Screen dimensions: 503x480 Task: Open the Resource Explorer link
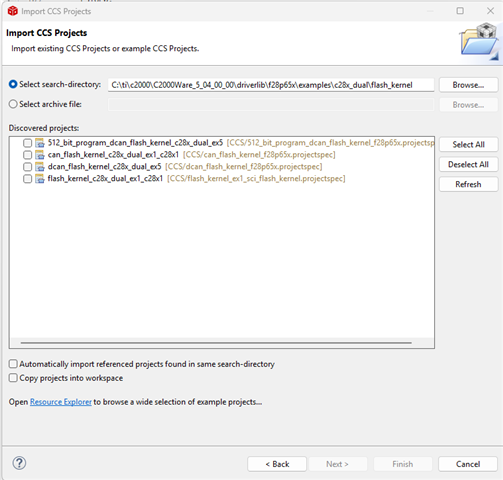(61, 402)
